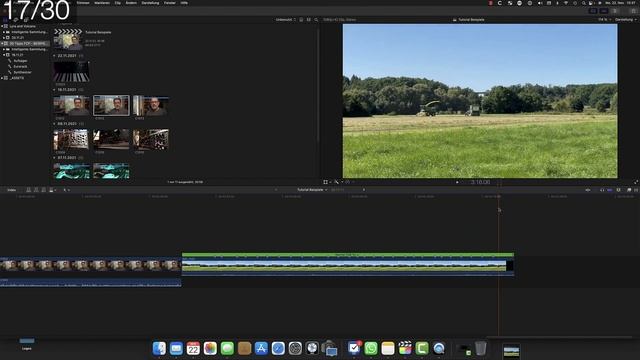Toggle the browser visibility button
Viewport: 640px width, 360px height.
point(593,11)
